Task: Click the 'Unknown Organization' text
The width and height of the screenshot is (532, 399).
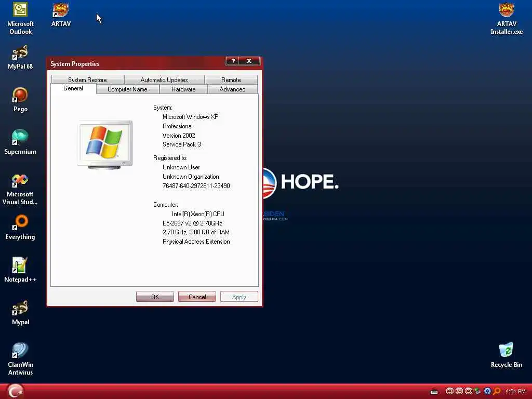Action: pyautogui.click(x=191, y=177)
